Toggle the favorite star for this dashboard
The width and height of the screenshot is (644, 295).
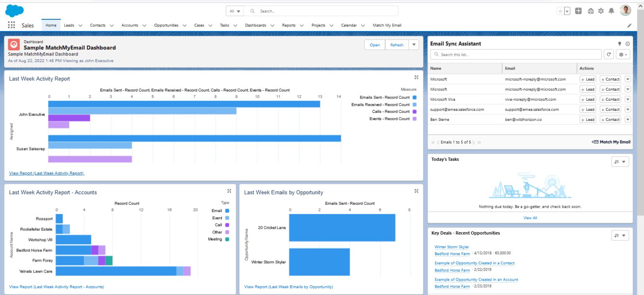point(561,11)
